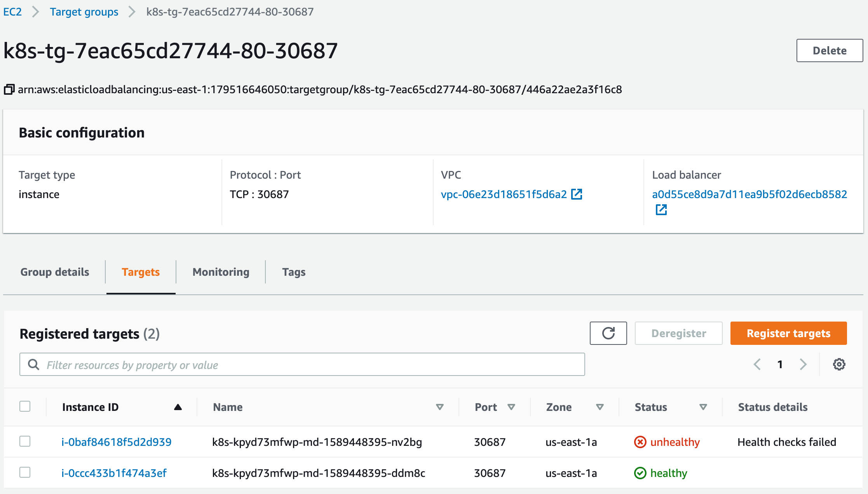
Task: Click the red unhealthy status icon
Action: pyautogui.click(x=640, y=442)
